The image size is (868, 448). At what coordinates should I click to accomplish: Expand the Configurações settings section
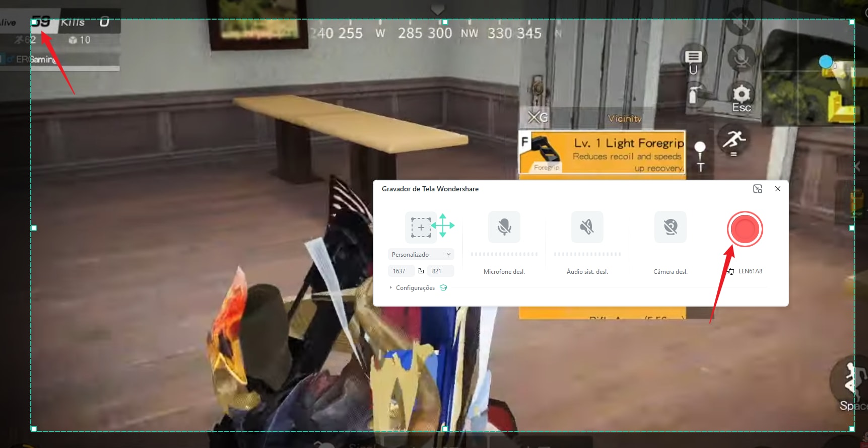coord(412,288)
